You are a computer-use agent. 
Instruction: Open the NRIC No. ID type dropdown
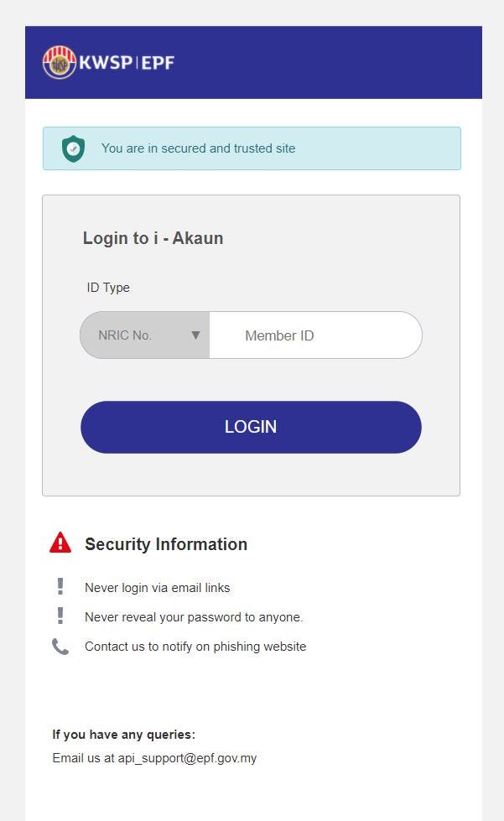(145, 335)
